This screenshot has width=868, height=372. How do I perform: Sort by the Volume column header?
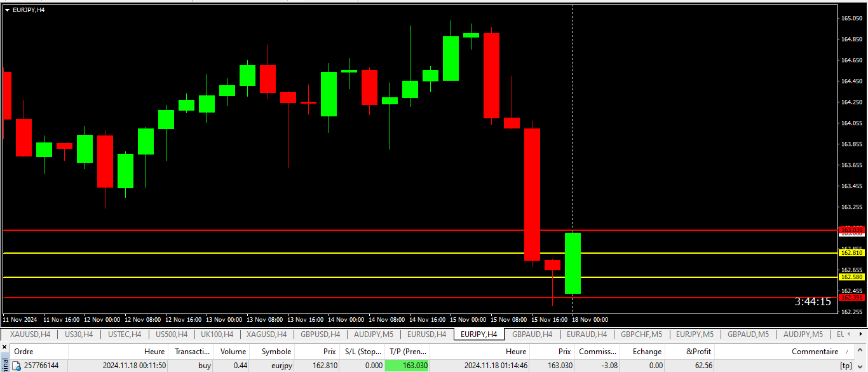[233, 352]
